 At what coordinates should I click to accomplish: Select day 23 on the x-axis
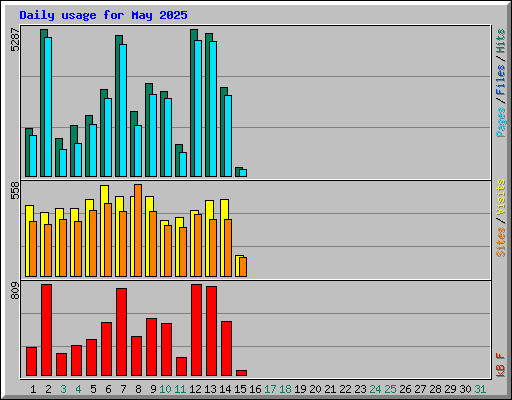(x=360, y=389)
